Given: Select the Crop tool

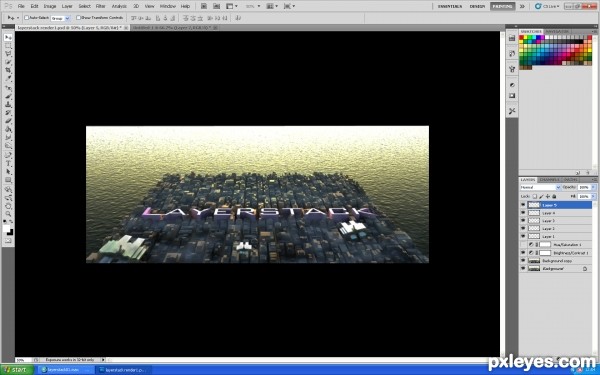Looking at the screenshot, I should tap(8, 70).
